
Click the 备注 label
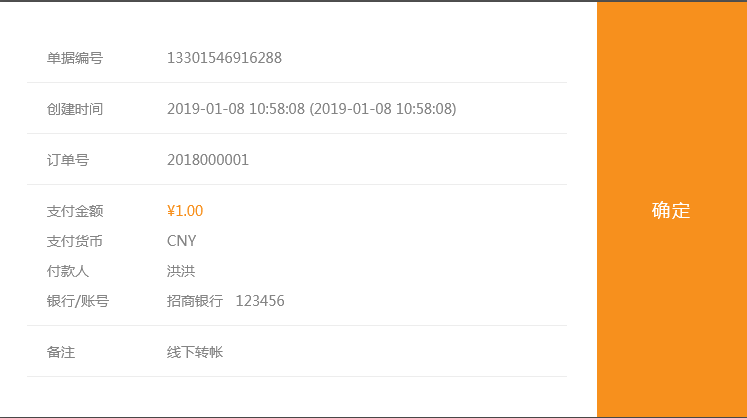[x=61, y=352]
